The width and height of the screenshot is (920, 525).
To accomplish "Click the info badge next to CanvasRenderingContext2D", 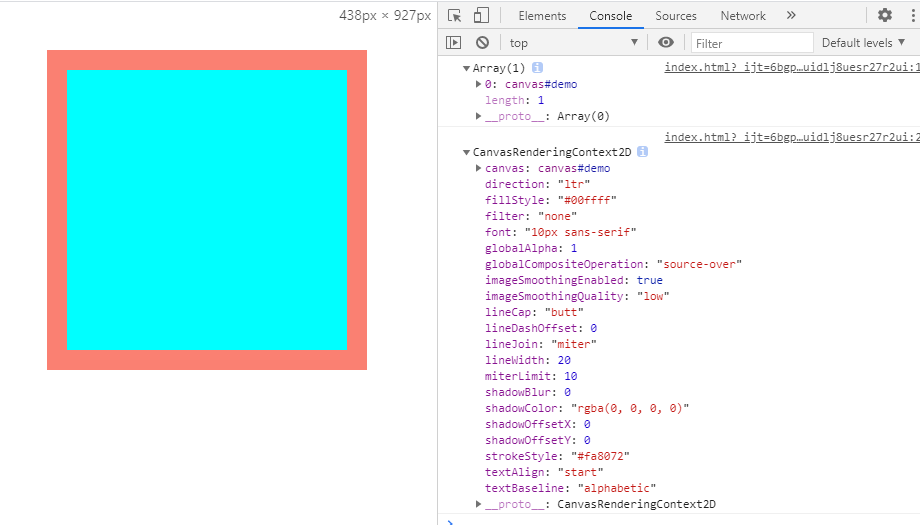I will pyautogui.click(x=642, y=152).
